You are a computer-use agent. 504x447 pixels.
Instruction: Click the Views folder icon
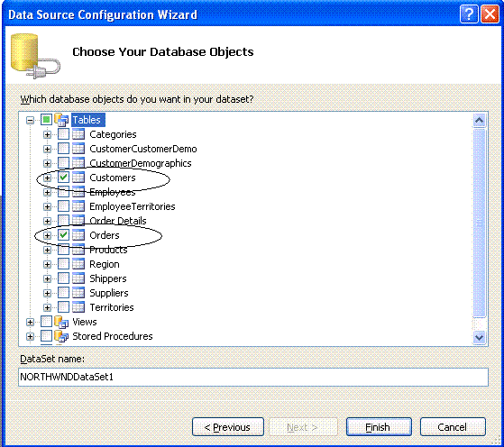coord(61,322)
